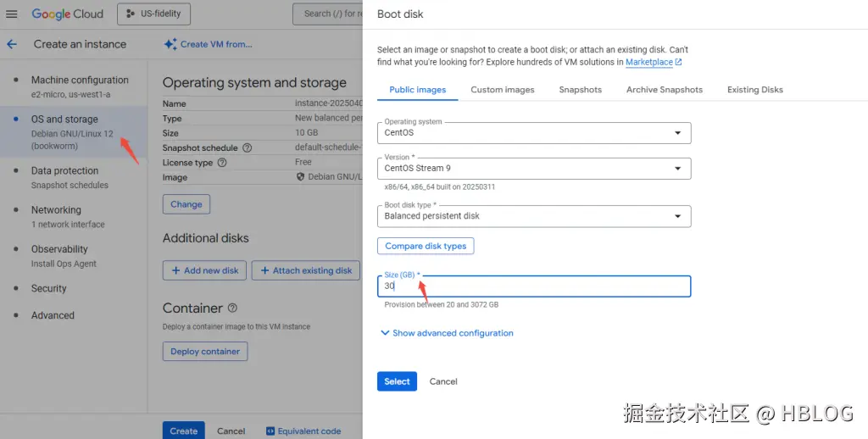Switch to the Snapshots tab
Viewport: 868px width, 439px height.
tap(580, 90)
